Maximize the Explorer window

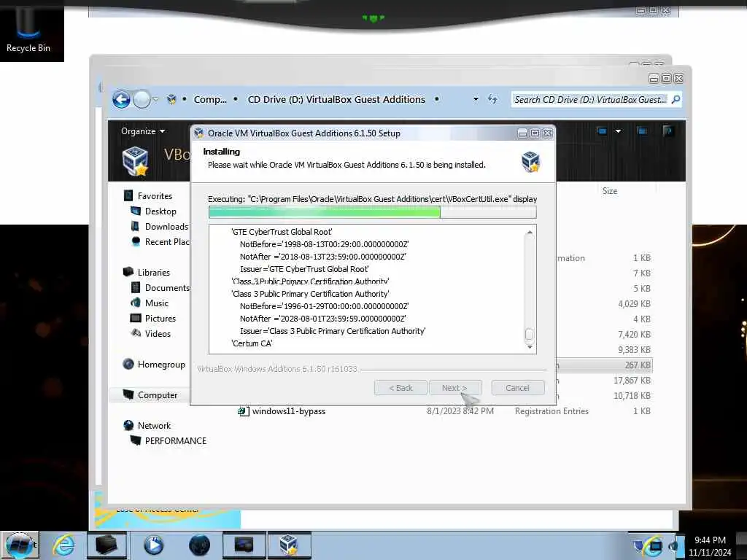point(666,78)
